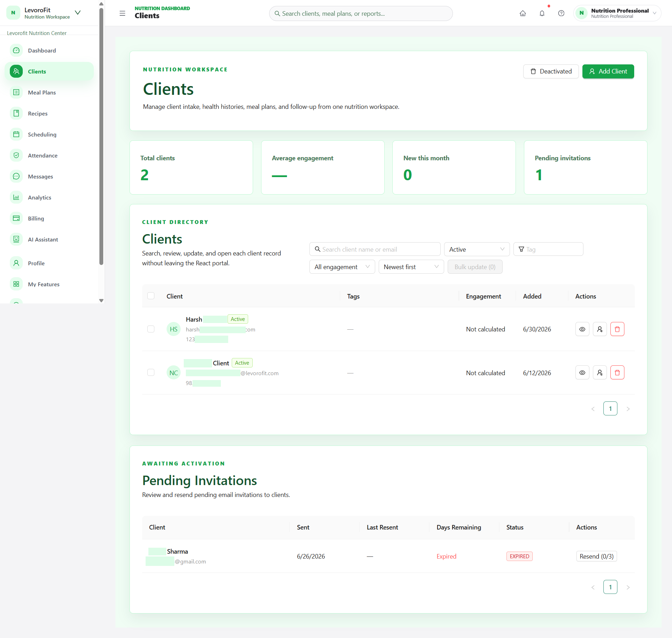This screenshot has width=672, height=638.
Task: Click the Nutrition Professional avatar
Action: pos(581,13)
